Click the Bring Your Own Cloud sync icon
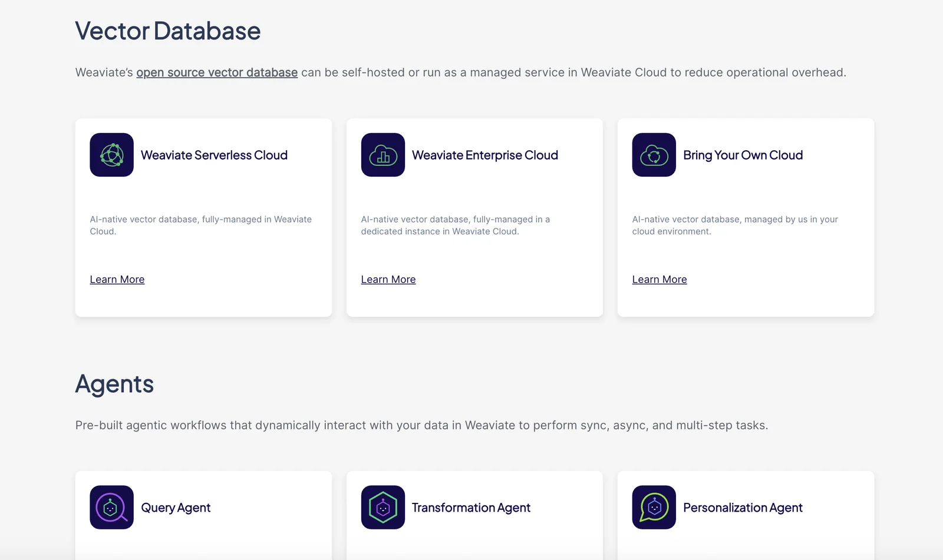Image resolution: width=943 pixels, height=560 pixels. [x=654, y=155]
